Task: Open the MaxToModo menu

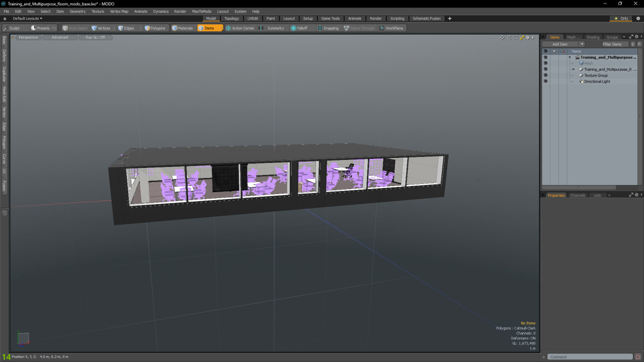Action: (202, 11)
